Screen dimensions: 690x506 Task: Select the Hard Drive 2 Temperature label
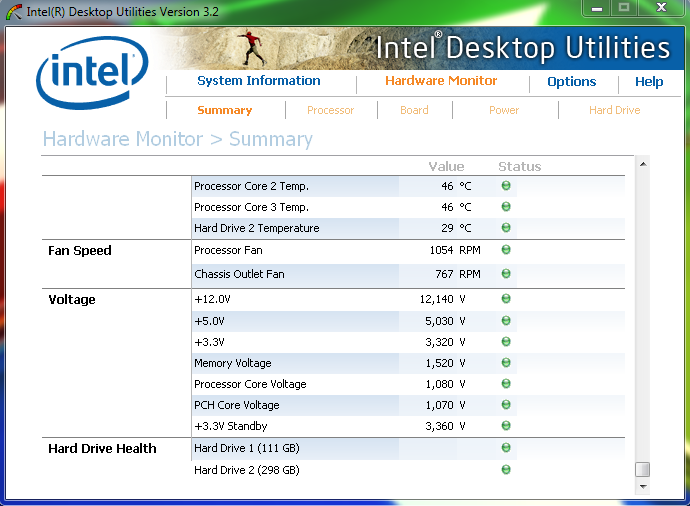(257, 228)
